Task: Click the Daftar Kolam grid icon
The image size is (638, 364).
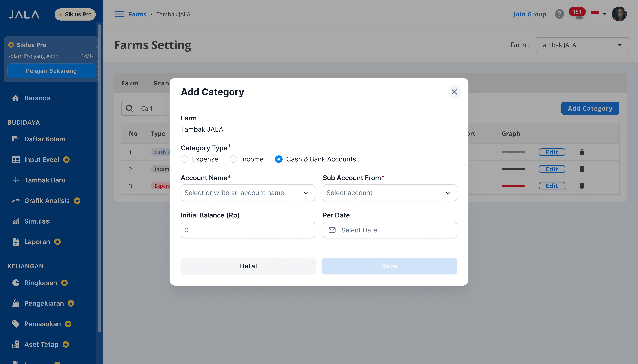Action: [16, 139]
